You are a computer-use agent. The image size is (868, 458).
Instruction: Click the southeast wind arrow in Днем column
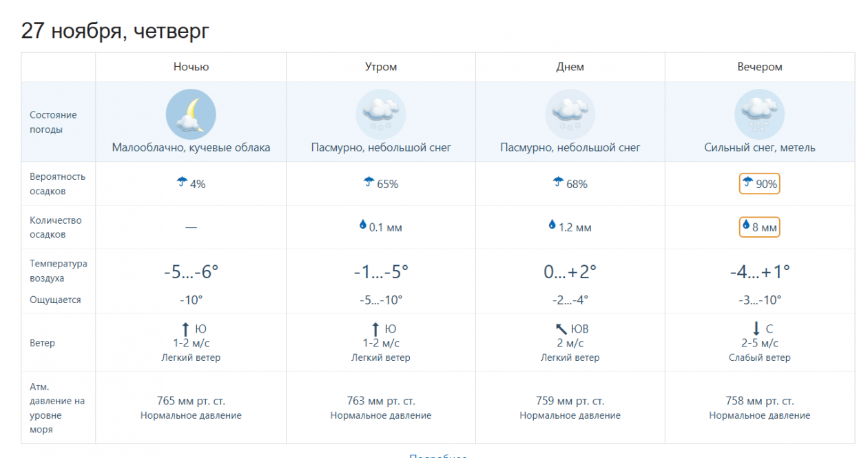coord(561,329)
